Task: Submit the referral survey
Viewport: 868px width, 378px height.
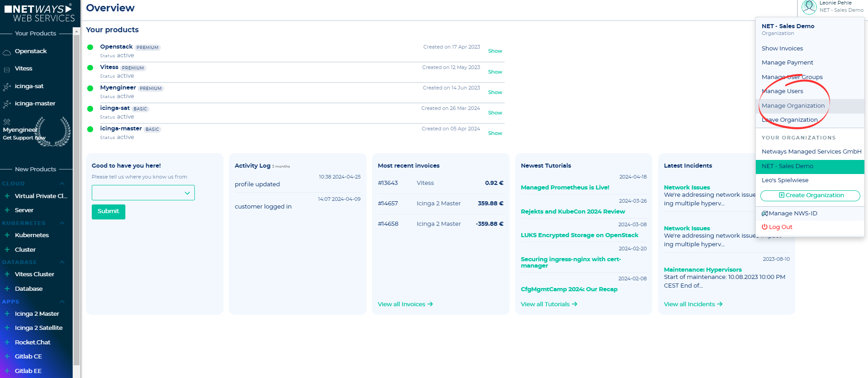Action: click(x=109, y=211)
